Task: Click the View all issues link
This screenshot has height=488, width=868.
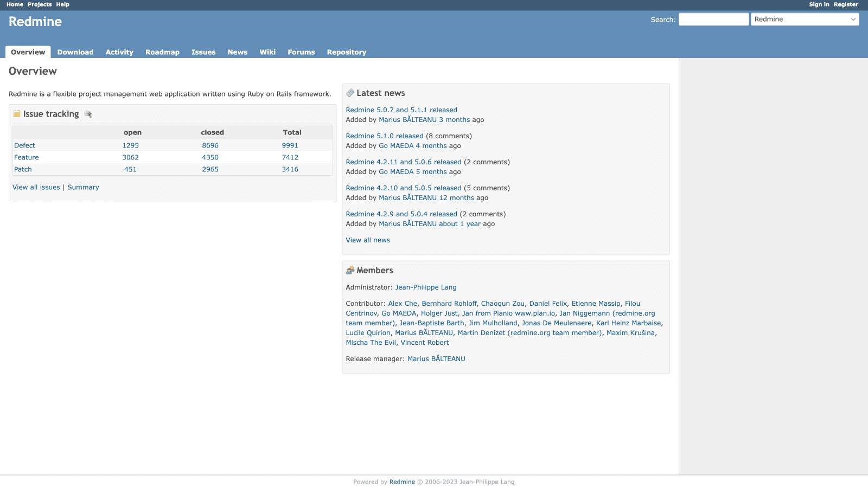Action: click(x=36, y=187)
